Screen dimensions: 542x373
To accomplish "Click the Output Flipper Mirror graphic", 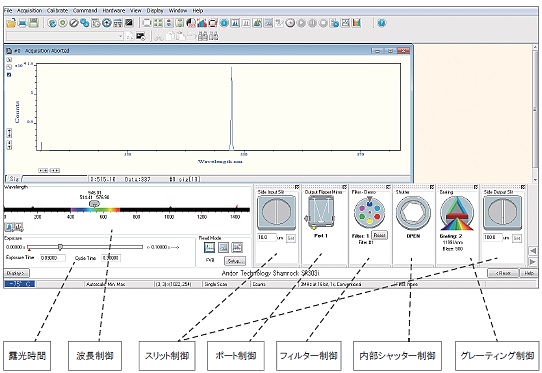I will click(320, 212).
